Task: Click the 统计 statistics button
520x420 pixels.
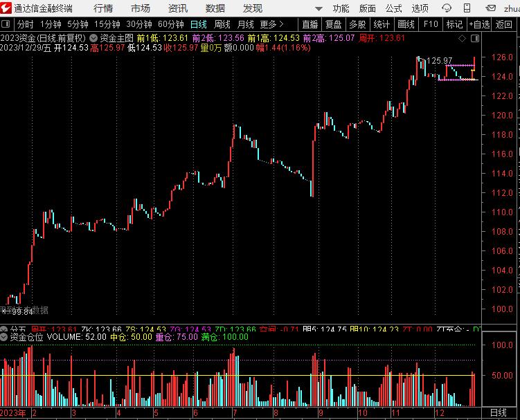Action: pyautogui.click(x=382, y=24)
